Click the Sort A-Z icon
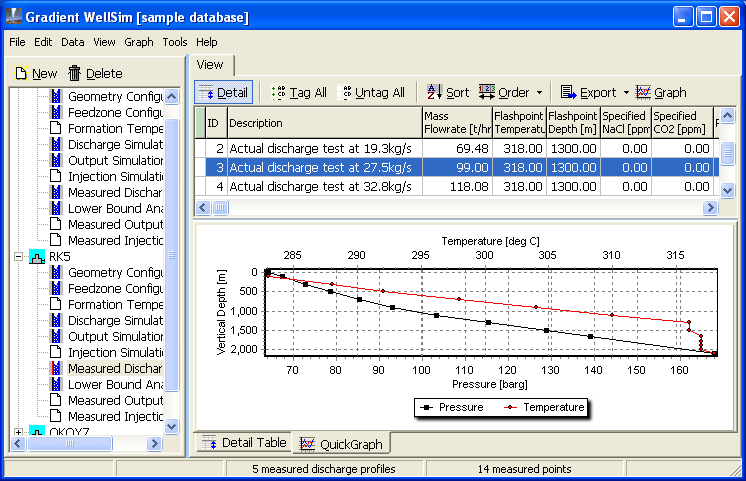The height and width of the screenshot is (481, 746). [434, 92]
